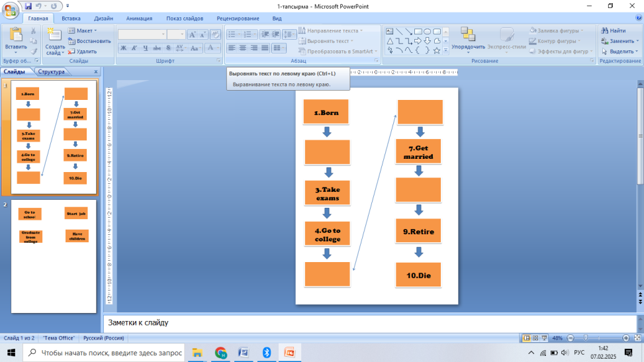Open PowerPoint help question mark
Screen dimensions: 644x362
638,18
